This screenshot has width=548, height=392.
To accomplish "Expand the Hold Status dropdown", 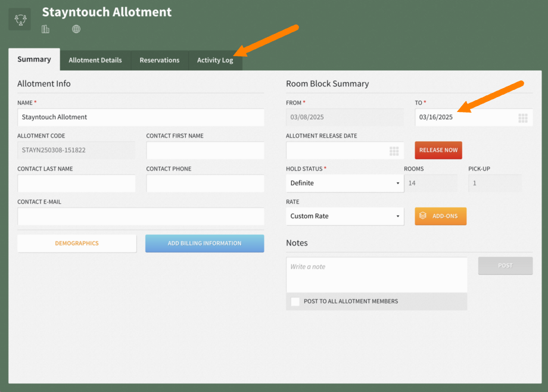I will click(x=345, y=183).
